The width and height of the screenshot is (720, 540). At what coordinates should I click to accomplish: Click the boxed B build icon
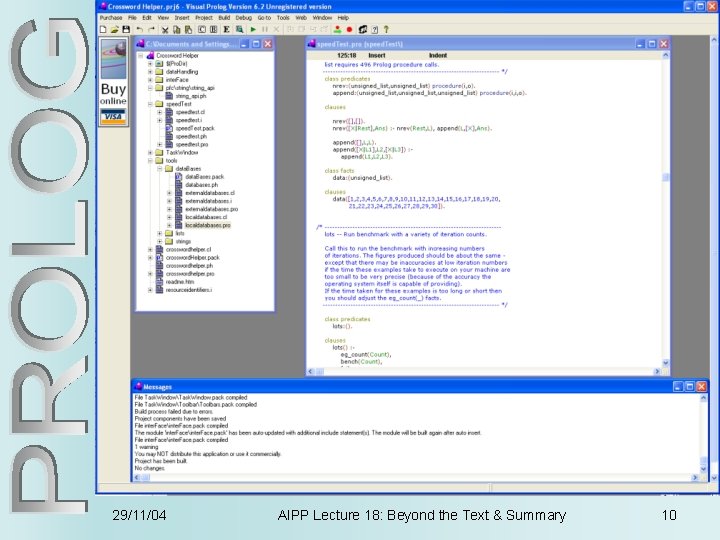click(214, 29)
